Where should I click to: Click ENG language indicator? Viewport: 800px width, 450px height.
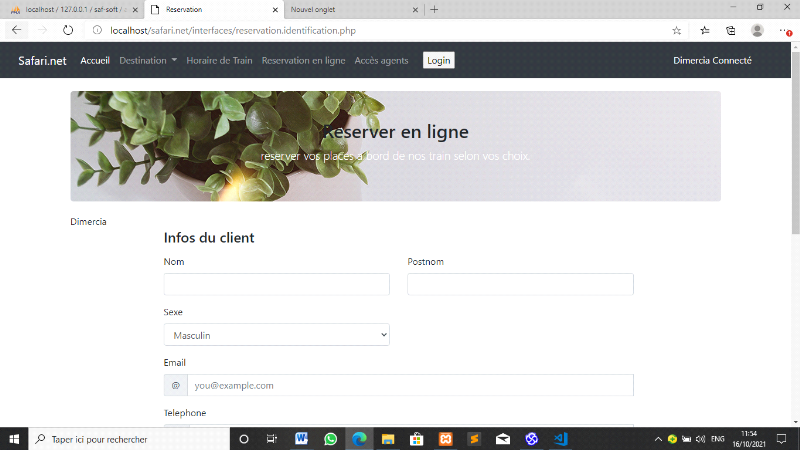[717, 439]
